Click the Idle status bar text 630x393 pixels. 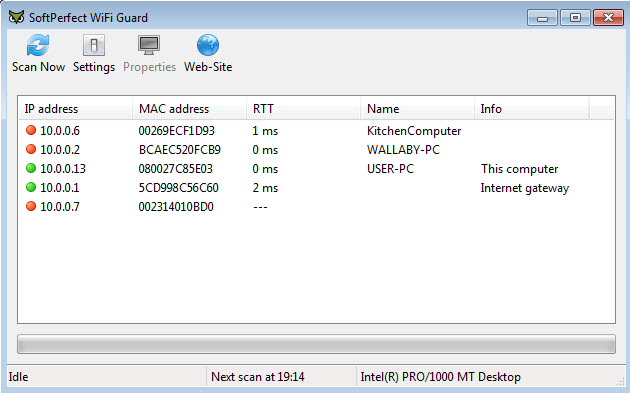(x=18, y=377)
